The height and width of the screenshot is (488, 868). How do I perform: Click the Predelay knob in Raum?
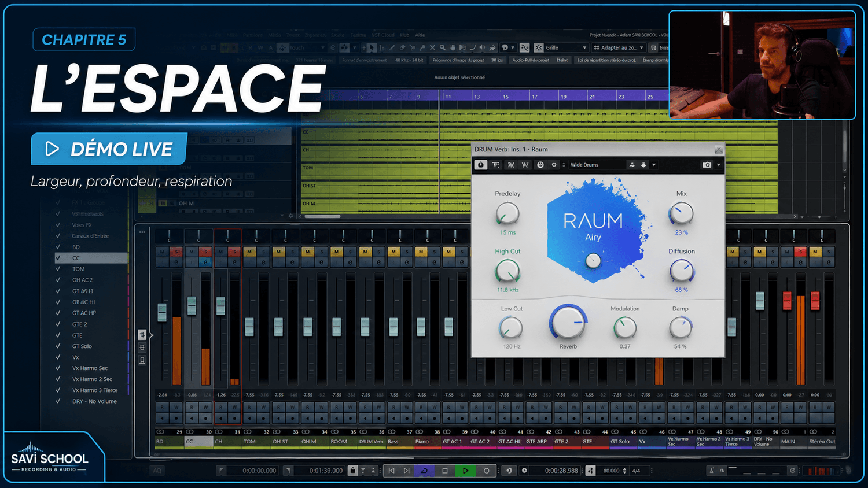[x=507, y=213]
